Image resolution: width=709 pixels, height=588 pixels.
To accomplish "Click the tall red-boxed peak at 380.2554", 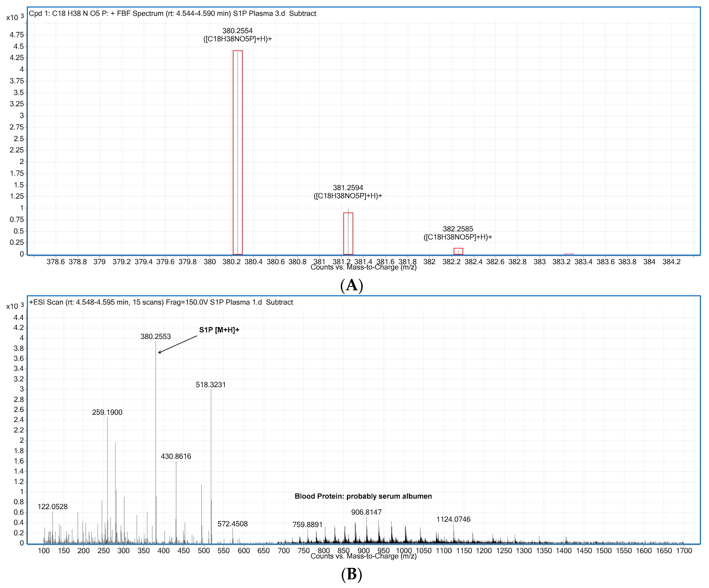I will 238,152.
